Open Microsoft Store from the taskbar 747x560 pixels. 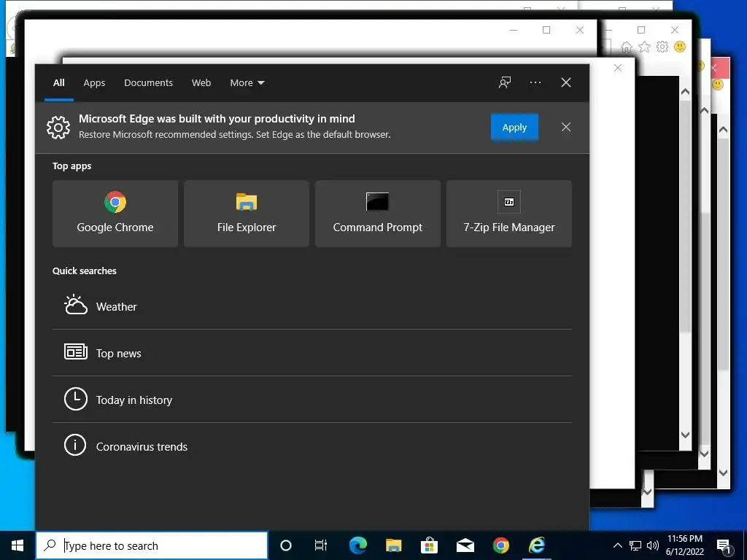coord(429,545)
